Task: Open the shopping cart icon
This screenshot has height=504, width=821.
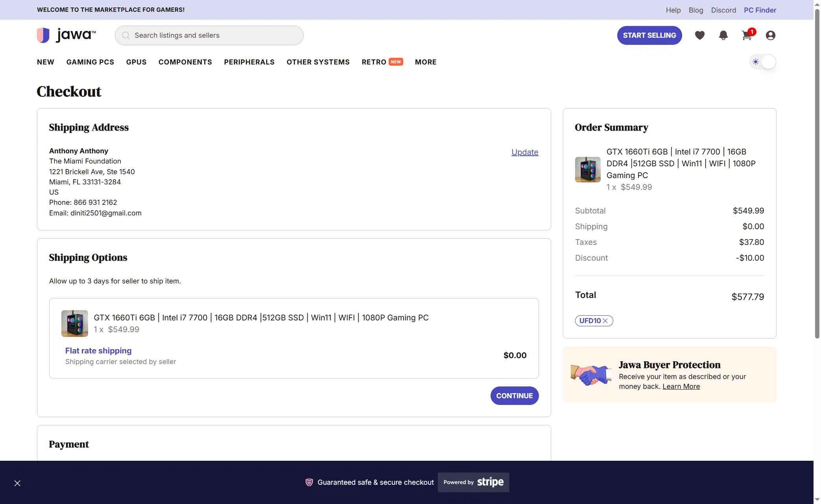Action: click(746, 35)
